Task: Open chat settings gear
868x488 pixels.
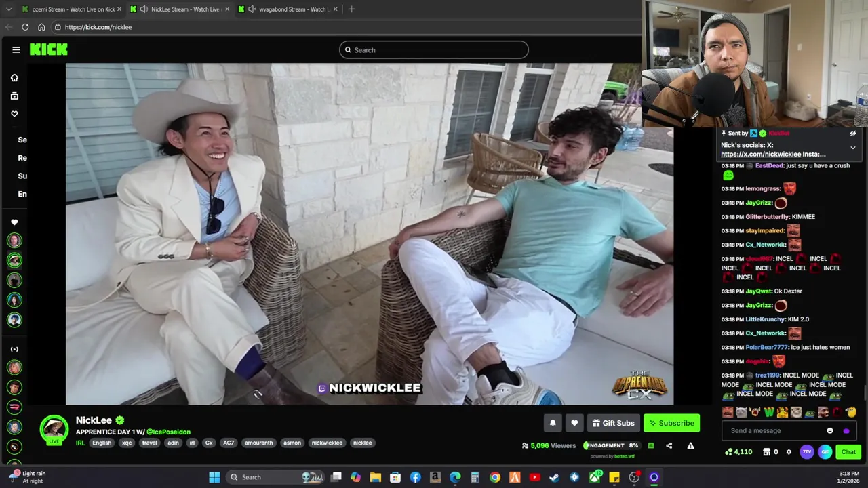Action: pos(788,452)
